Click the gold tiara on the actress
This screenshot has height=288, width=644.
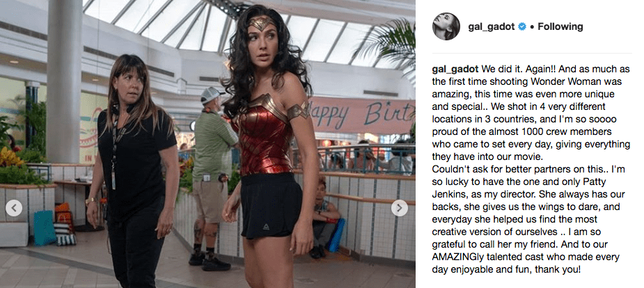coord(262,24)
